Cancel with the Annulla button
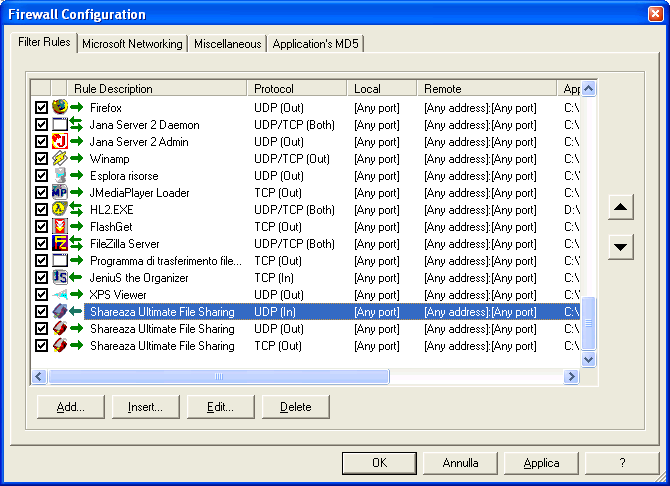Image resolution: width=670 pixels, height=486 pixels. [460, 463]
